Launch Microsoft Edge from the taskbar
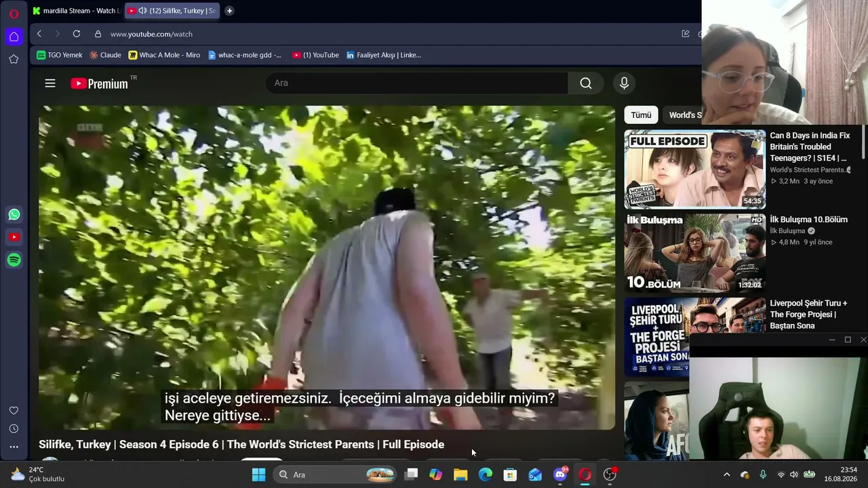This screenshot has height=488, width=868. coord(486,474)
